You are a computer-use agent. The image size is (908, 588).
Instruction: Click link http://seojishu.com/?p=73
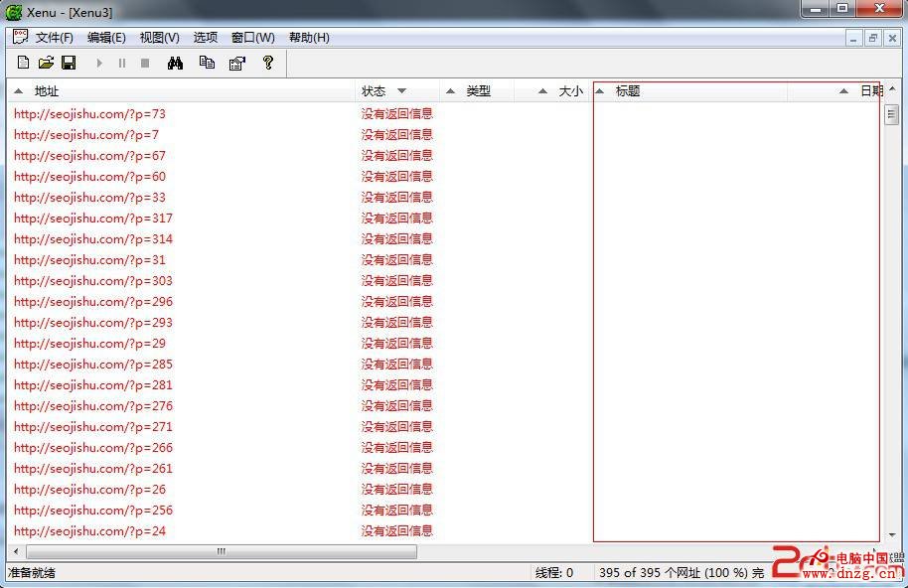89,114
